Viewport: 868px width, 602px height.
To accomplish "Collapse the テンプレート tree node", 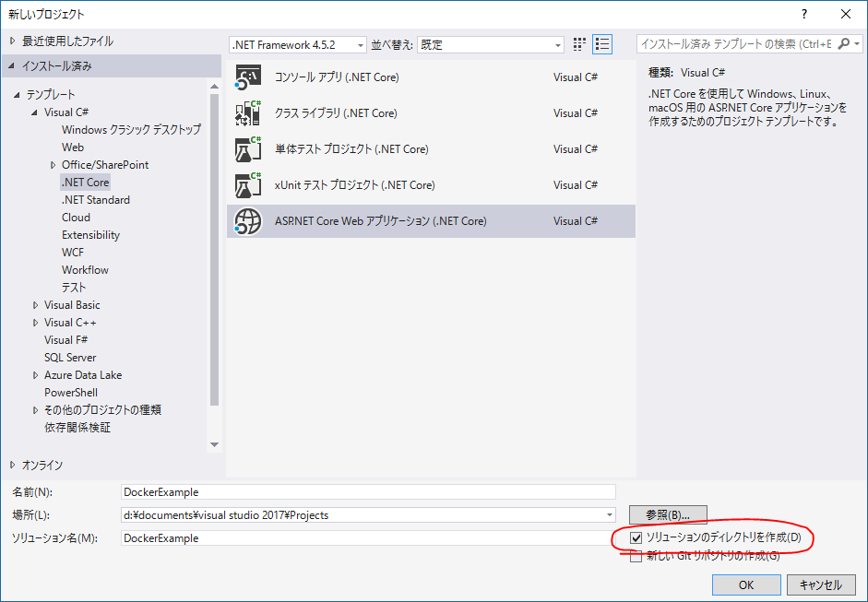I will [x=18, y=95].
